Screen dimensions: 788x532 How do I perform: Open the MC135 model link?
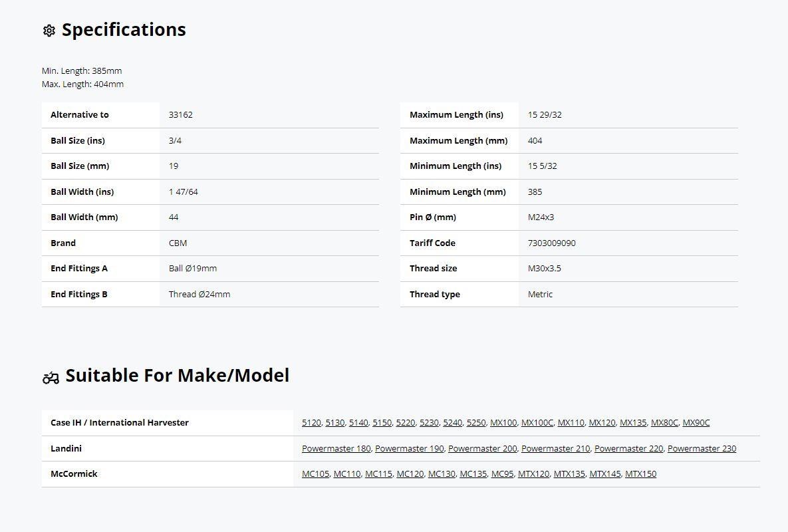[473, 473]
